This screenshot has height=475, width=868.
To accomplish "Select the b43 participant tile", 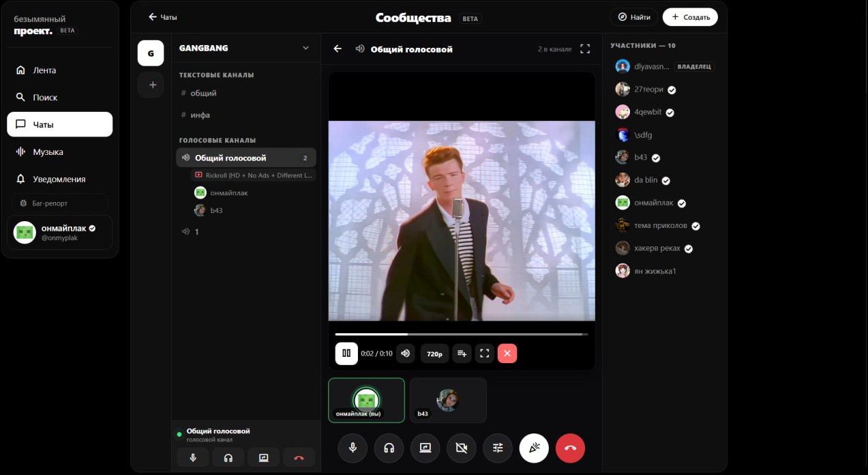I will [x=448, y=400].
